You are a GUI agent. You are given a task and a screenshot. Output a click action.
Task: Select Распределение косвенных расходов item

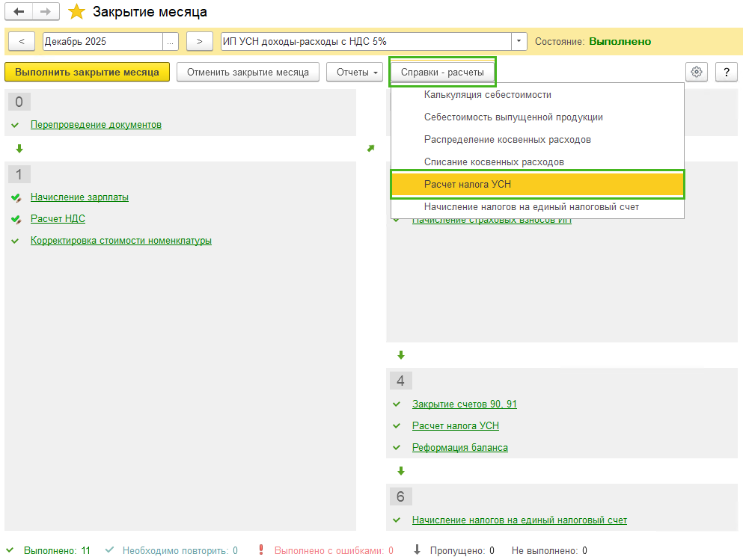537,139
